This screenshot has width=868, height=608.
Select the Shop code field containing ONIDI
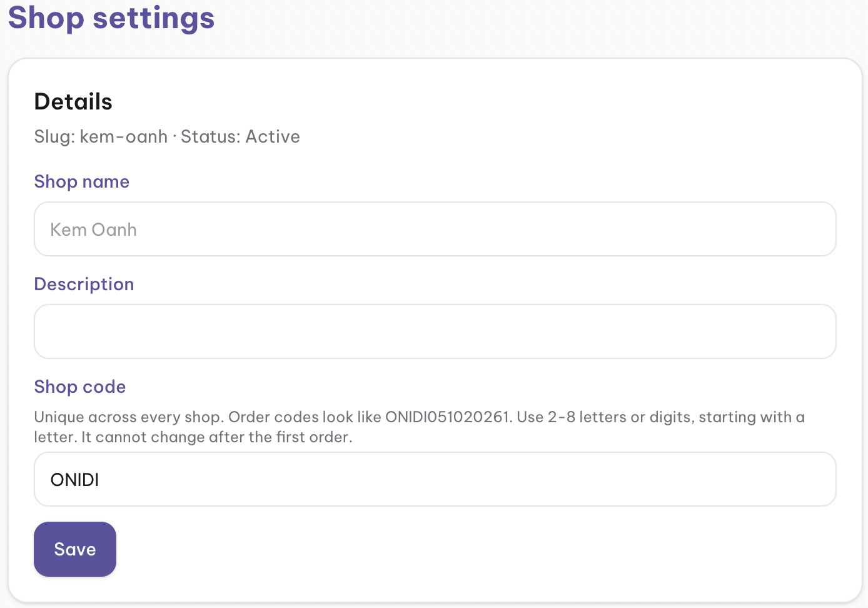coord(435,479)
